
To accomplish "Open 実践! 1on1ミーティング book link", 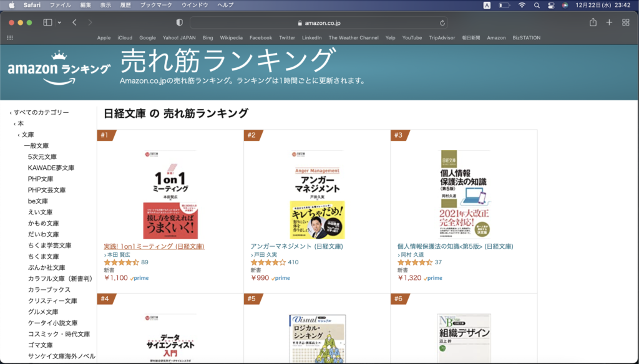I will pyautogui.click(x=154, y=246).
